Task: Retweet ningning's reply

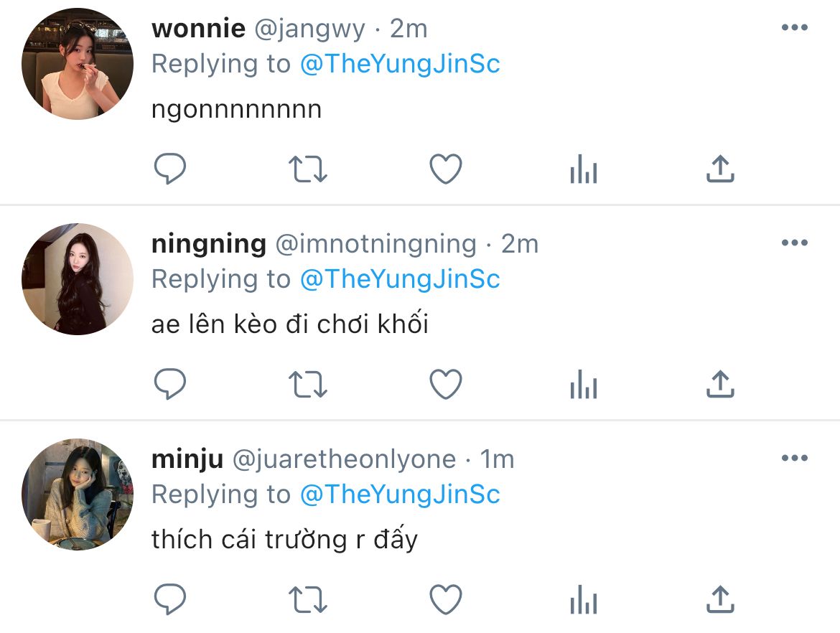Action: point(307,385)
